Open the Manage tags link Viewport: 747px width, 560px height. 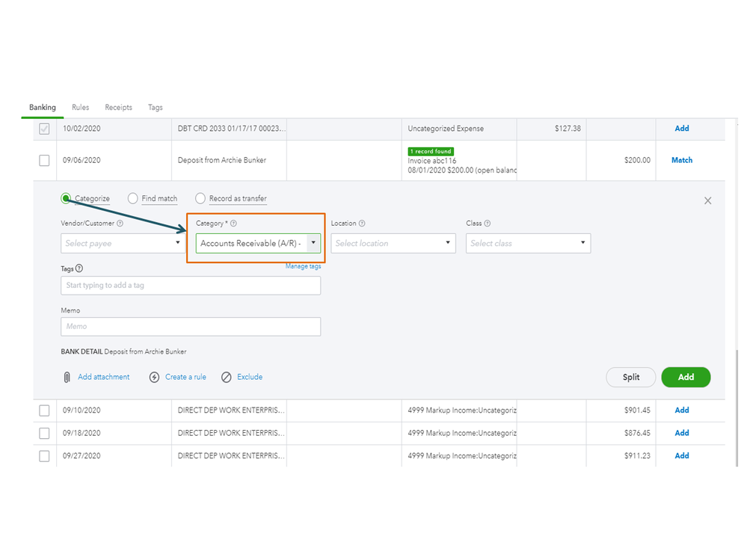[303, 267]
